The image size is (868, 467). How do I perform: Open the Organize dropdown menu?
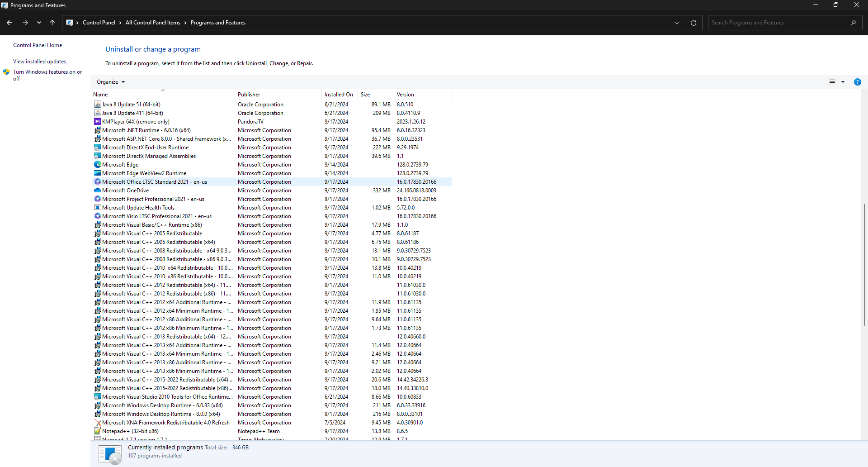point(111,82)
